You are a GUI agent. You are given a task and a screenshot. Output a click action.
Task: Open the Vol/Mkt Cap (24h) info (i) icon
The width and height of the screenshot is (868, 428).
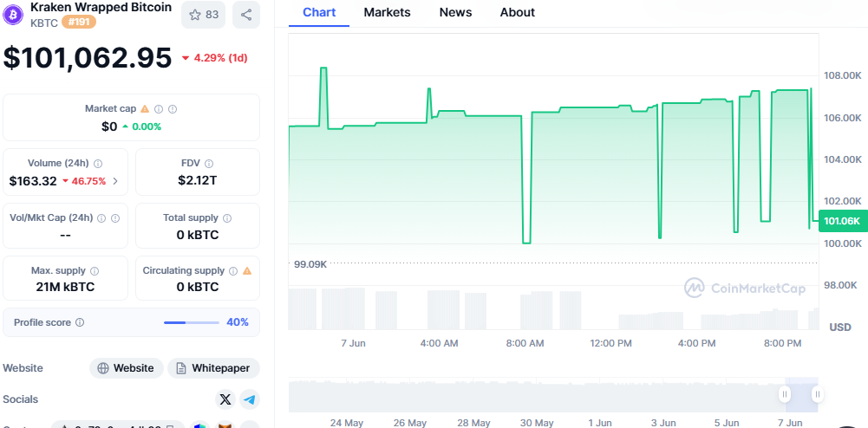point(101,217)
